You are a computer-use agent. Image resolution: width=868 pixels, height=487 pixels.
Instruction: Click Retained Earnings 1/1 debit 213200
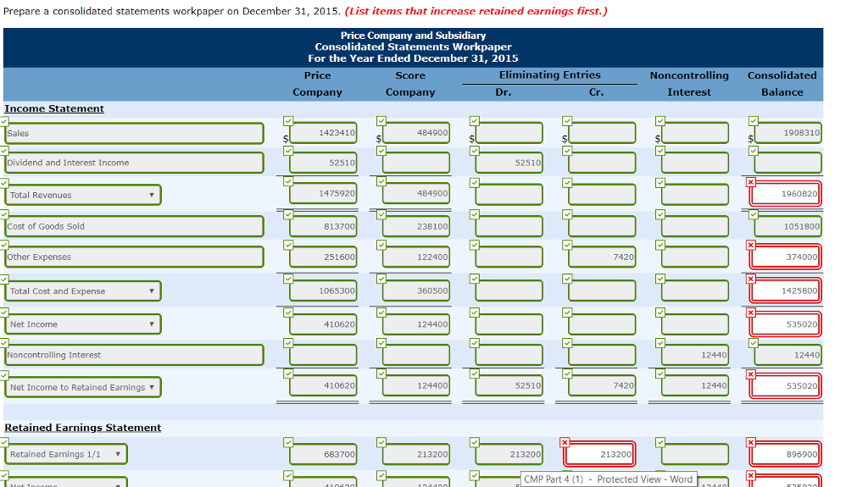[x=509, y=454]
